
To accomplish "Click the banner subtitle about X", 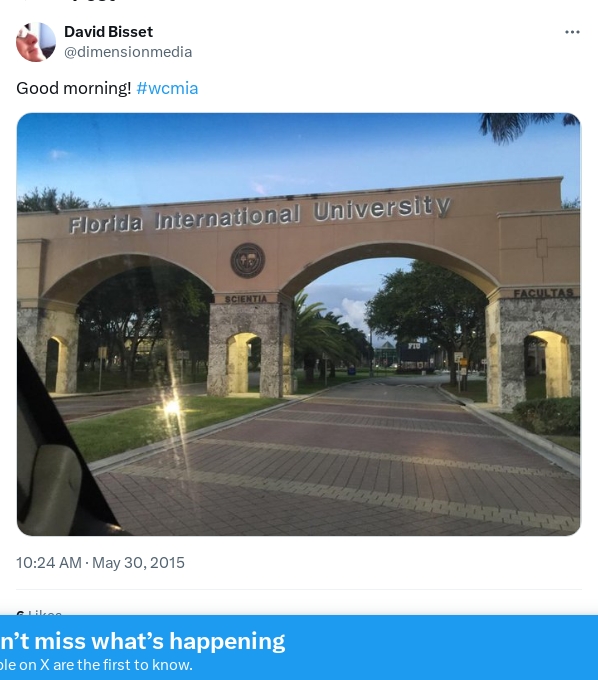I will click(x=96, y=665).
